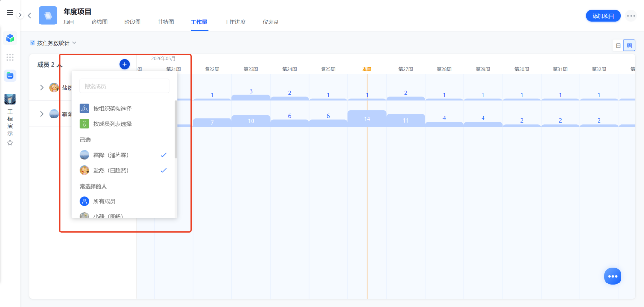Viewport: 644px width, 307px height.
Task: Open the 工程演示 workspace thumbnail
Action: 10,99
